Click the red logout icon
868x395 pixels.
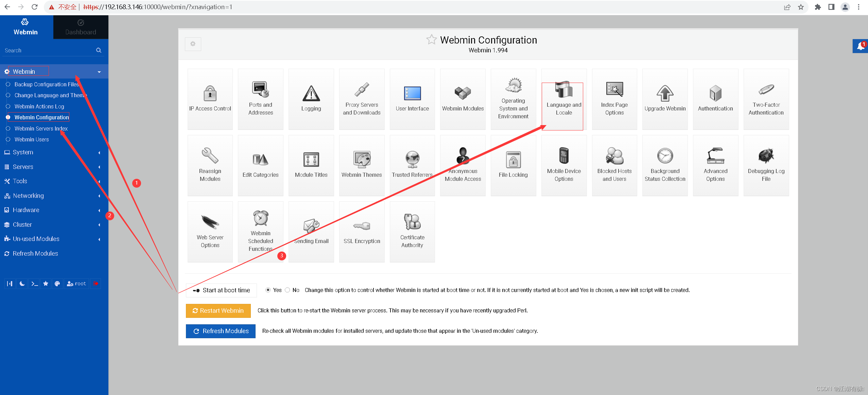point(96,284)
